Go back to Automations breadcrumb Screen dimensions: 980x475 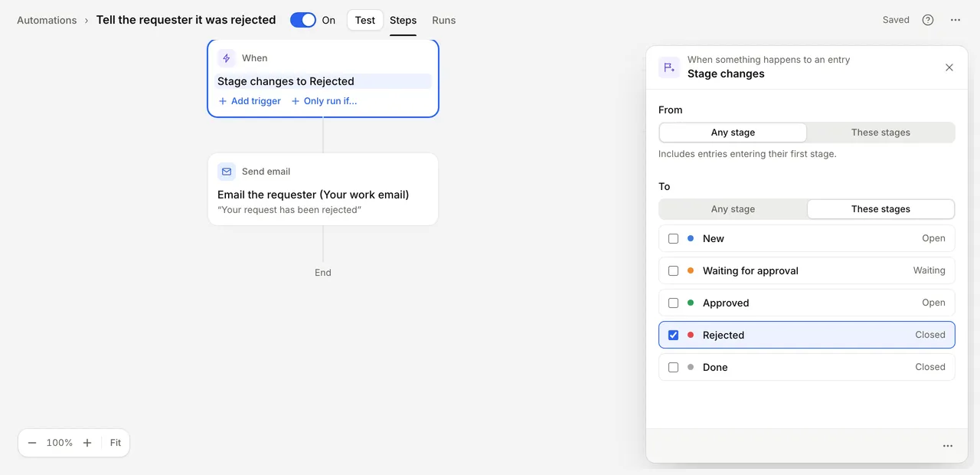tap(47, 21)
